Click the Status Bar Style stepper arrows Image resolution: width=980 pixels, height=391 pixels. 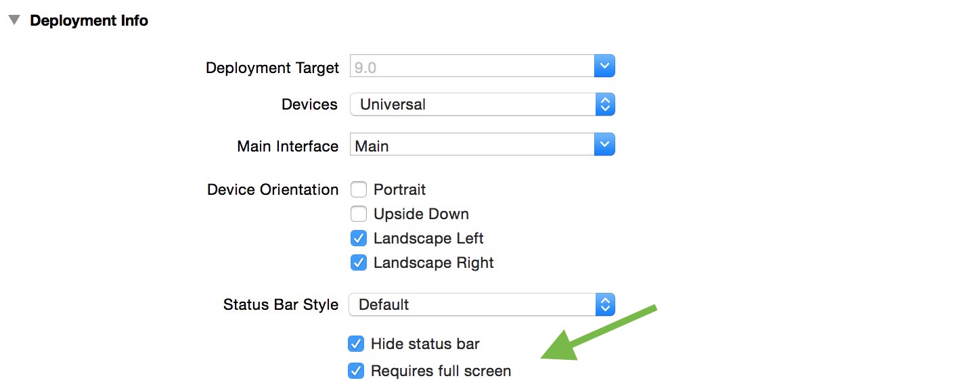[x=604, y=304]
